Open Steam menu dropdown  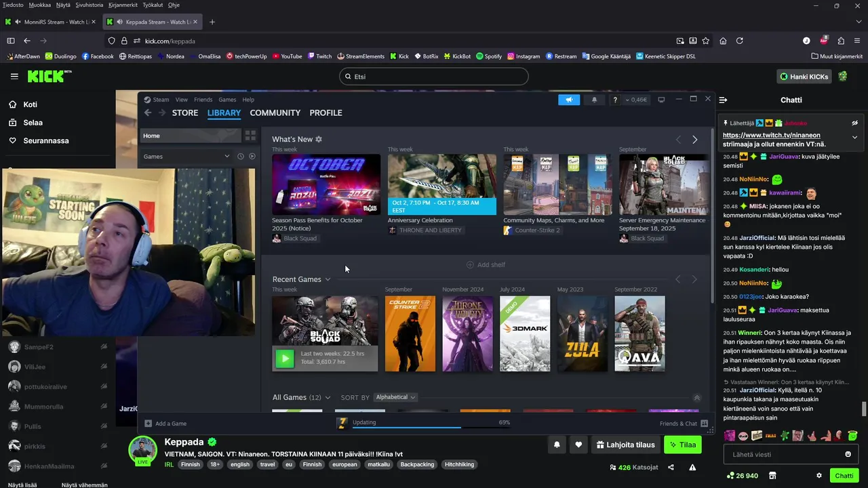pyautogui.click(x=161, y=100)
